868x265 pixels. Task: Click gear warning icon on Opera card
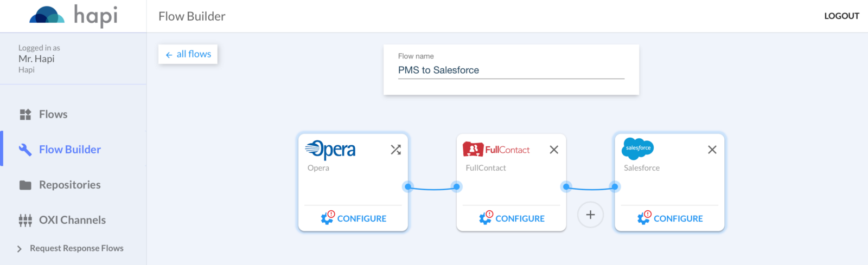[328, 217]
